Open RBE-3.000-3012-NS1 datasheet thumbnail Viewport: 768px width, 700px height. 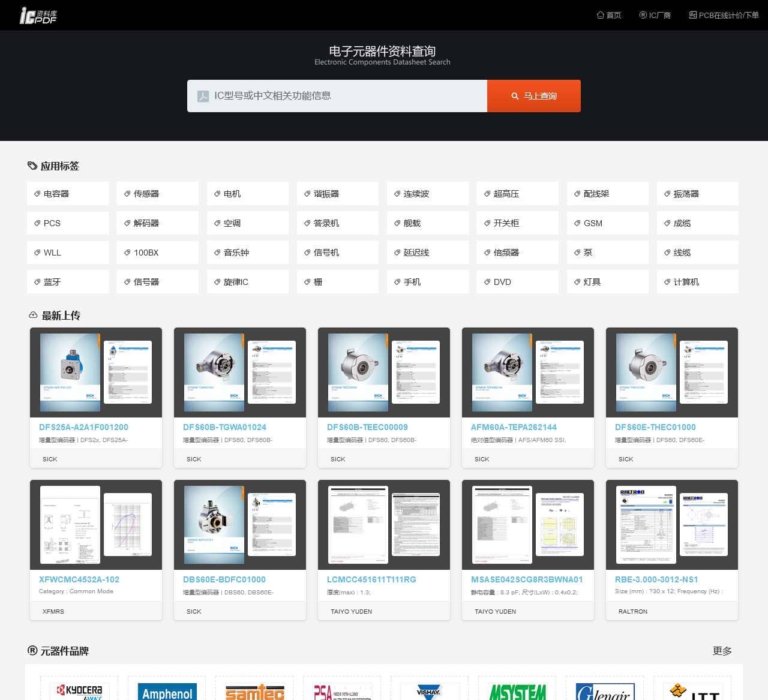(672, 525)
